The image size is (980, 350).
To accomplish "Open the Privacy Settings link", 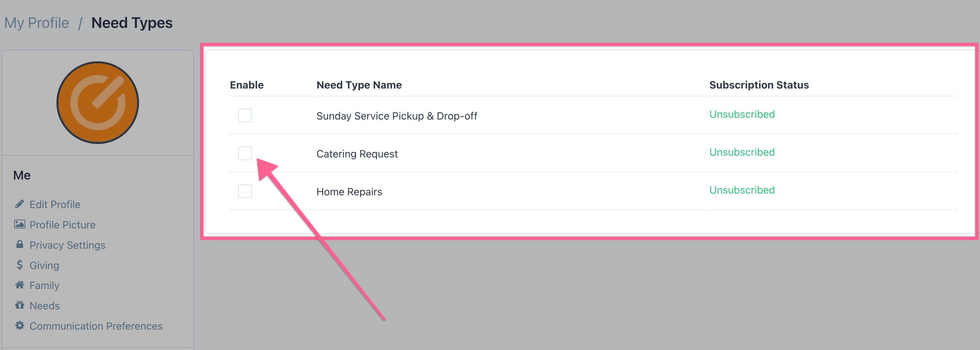I will tap(67, 245).
